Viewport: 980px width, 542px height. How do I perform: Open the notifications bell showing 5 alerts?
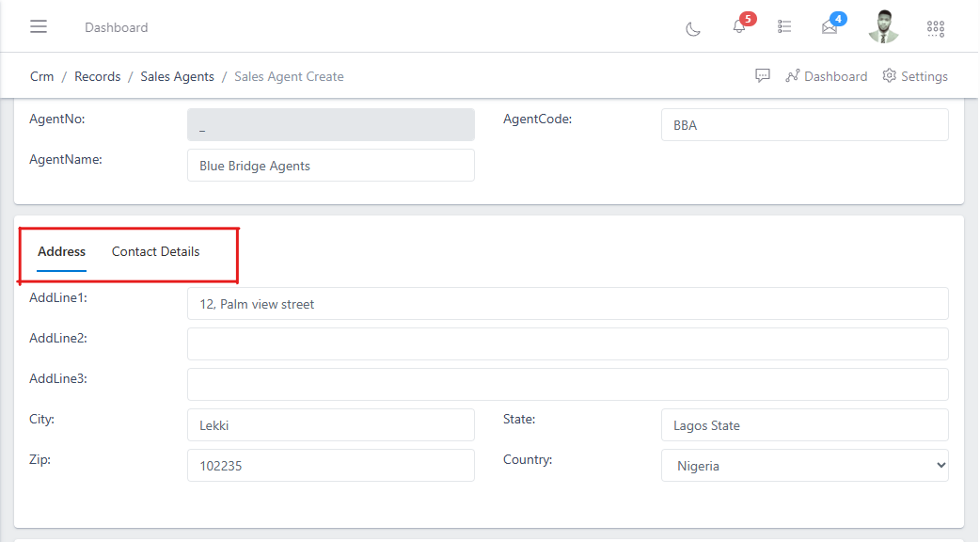(738, 27)
